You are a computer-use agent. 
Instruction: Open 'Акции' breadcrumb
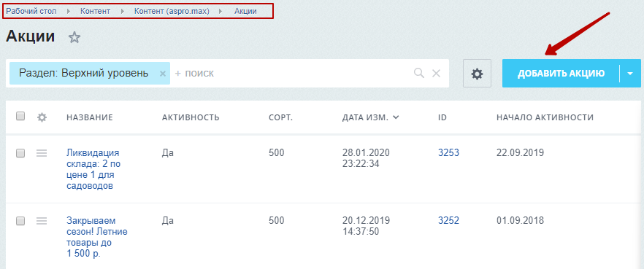click(x=245, y=11)
